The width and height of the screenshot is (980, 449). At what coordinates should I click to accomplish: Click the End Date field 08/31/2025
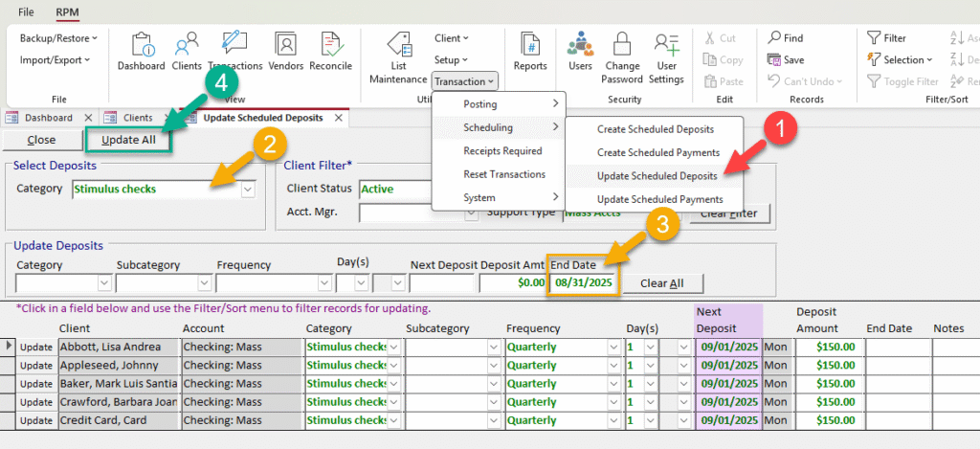pyautogui.click(x=583, y=283)
